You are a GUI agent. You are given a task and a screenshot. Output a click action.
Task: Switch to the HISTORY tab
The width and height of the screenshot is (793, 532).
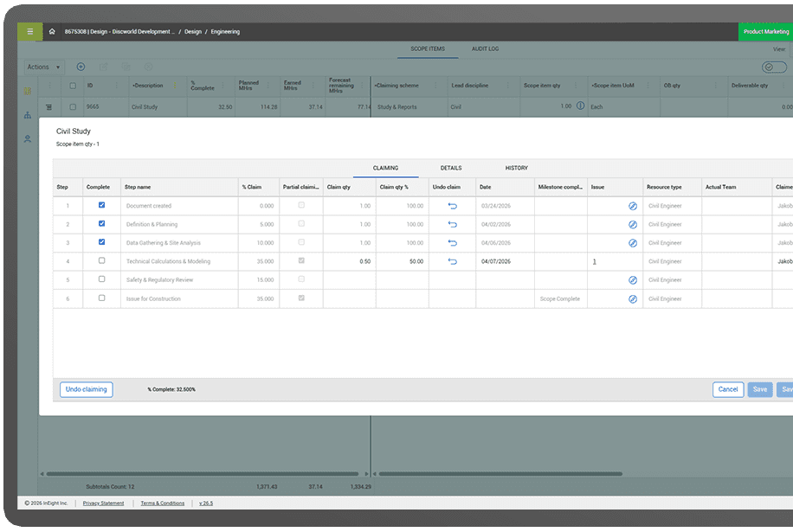click(519, 168)
